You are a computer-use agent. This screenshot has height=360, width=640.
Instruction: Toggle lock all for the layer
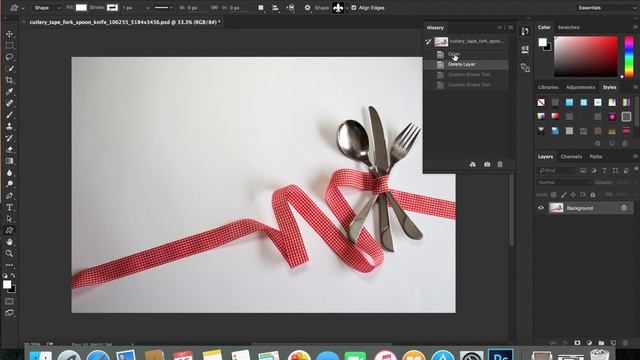tap(593, 195)
